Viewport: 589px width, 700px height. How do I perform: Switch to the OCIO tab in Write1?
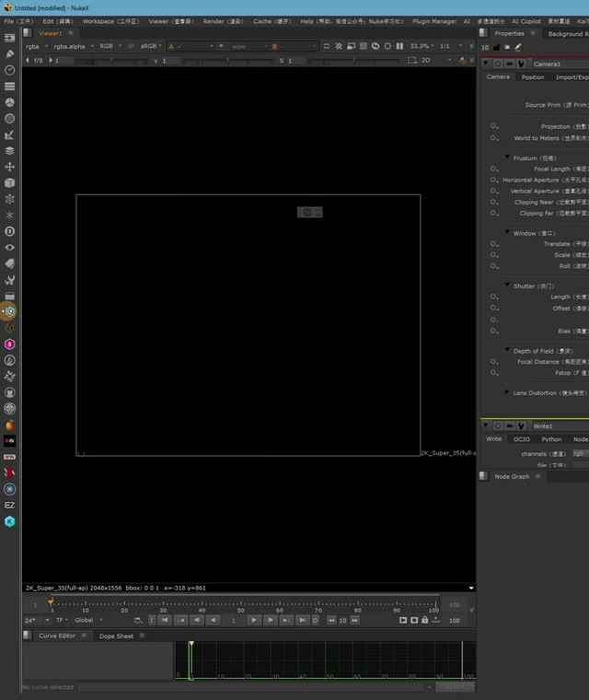[521, 439]
